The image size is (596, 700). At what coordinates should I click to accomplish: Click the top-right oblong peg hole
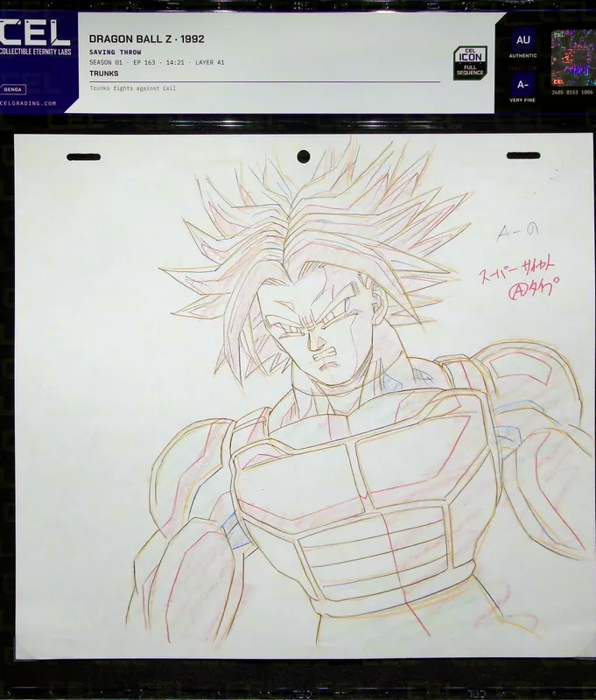coord(523,156)
